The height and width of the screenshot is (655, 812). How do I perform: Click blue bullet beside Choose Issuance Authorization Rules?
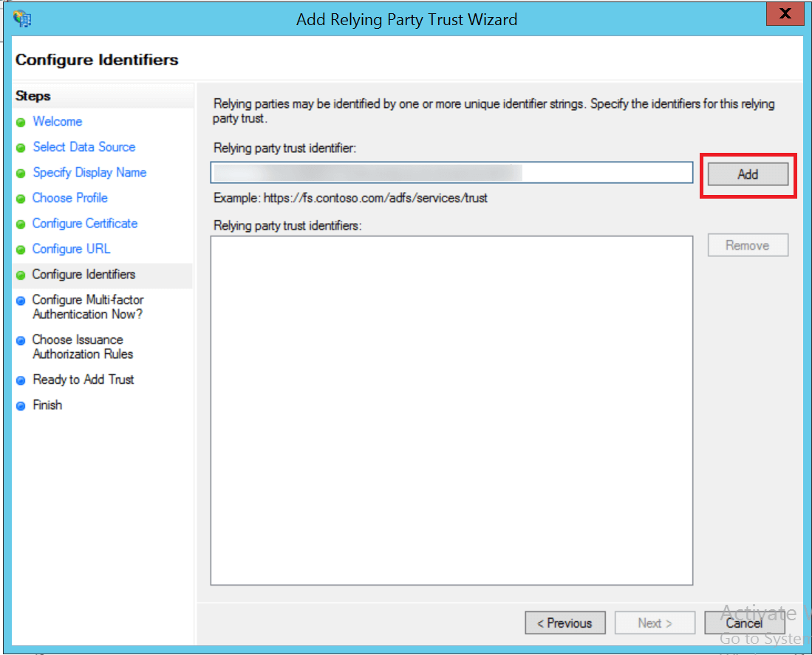(x=21, y=340)
